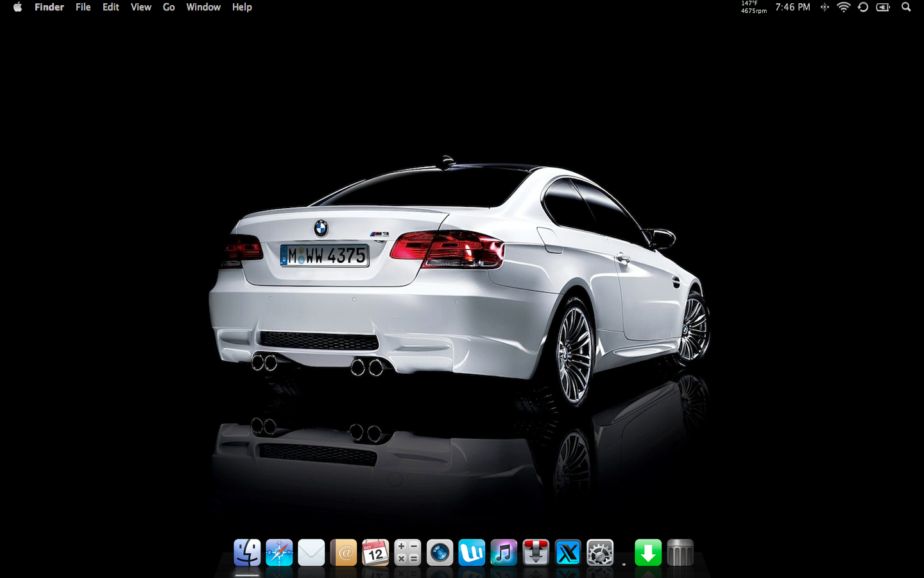The image size is (924, 578).
Task: Open the File menu
Action: tap(83, 7)
